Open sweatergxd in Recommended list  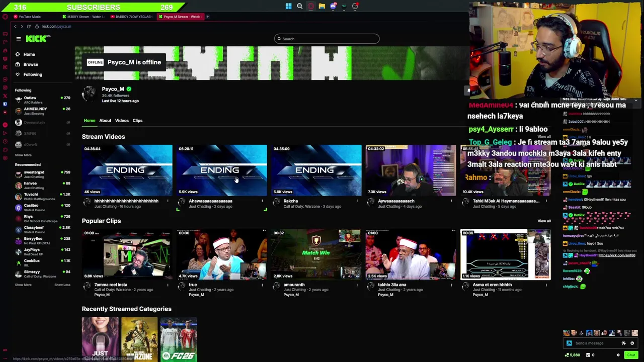pos(42,174)
